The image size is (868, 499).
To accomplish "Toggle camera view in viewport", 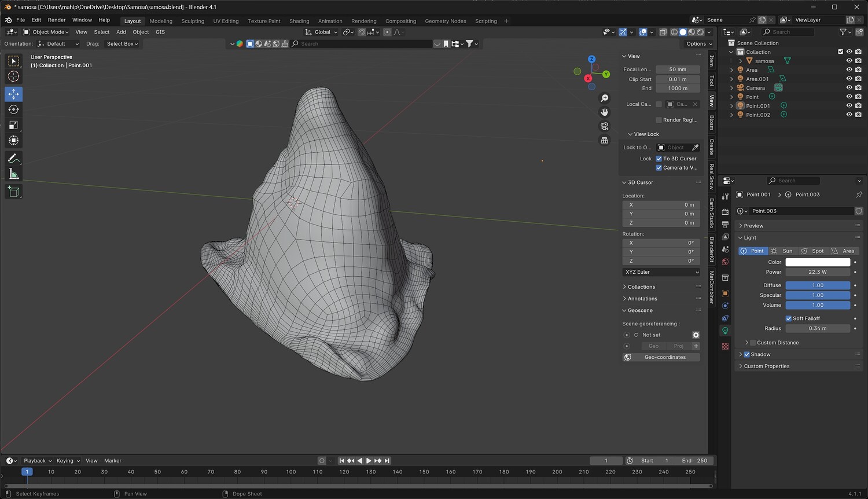I will [604, 126].
